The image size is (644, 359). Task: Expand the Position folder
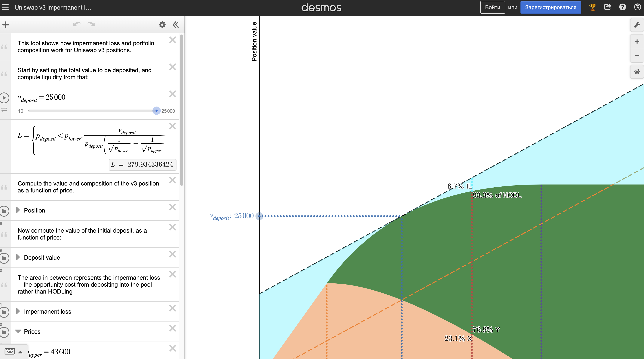click(18, 210)
